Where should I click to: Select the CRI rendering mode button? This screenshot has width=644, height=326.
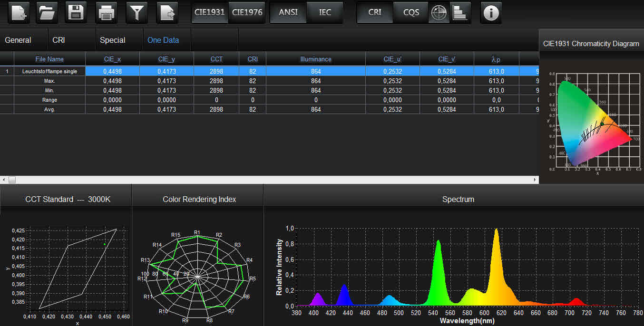pyautogui.click(x=375, y=13)
